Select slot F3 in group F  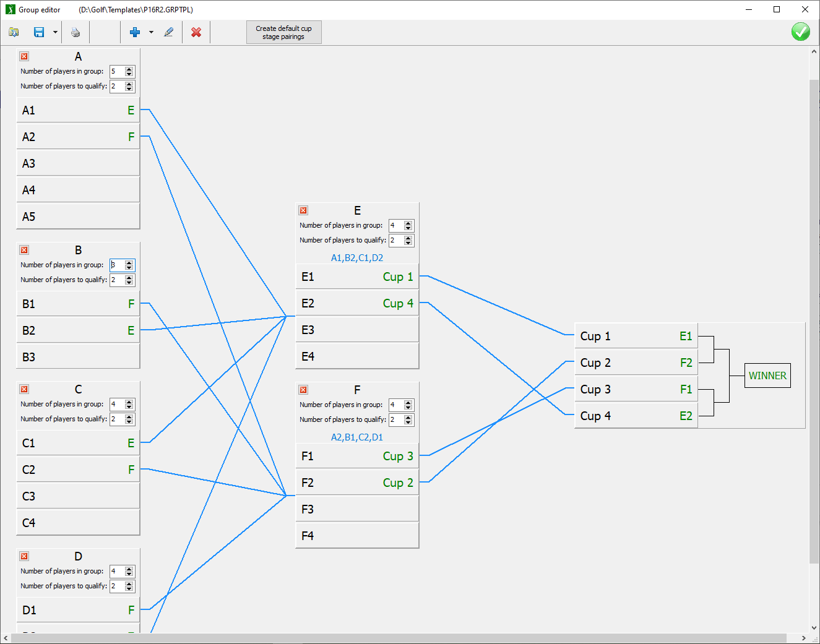coord(357,509)
